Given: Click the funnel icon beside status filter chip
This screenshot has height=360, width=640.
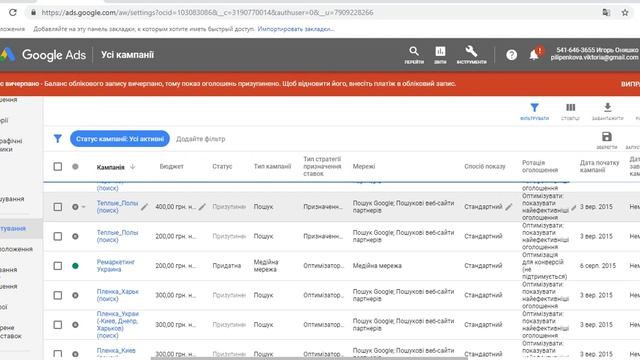Looking at the screenshot, I should point(58,139).
